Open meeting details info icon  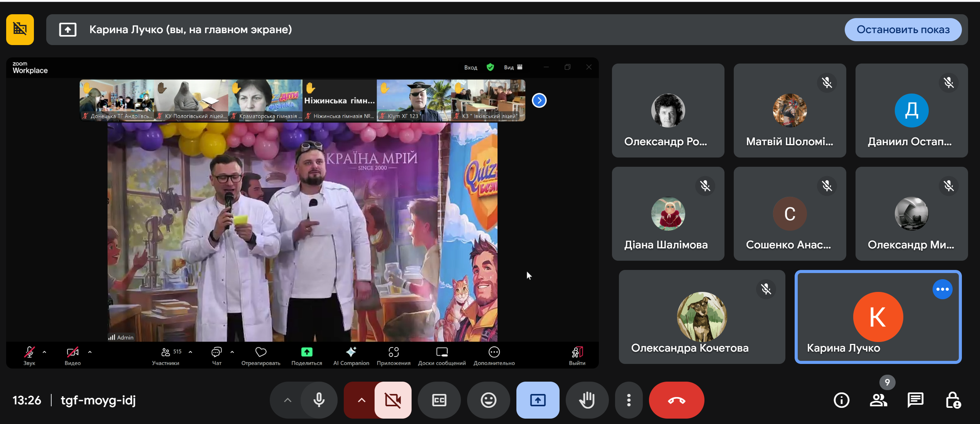[x=841, y=400]
